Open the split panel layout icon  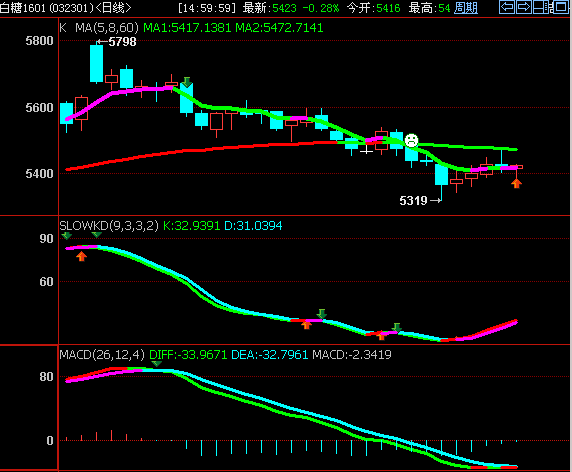(x=541, y=7)
